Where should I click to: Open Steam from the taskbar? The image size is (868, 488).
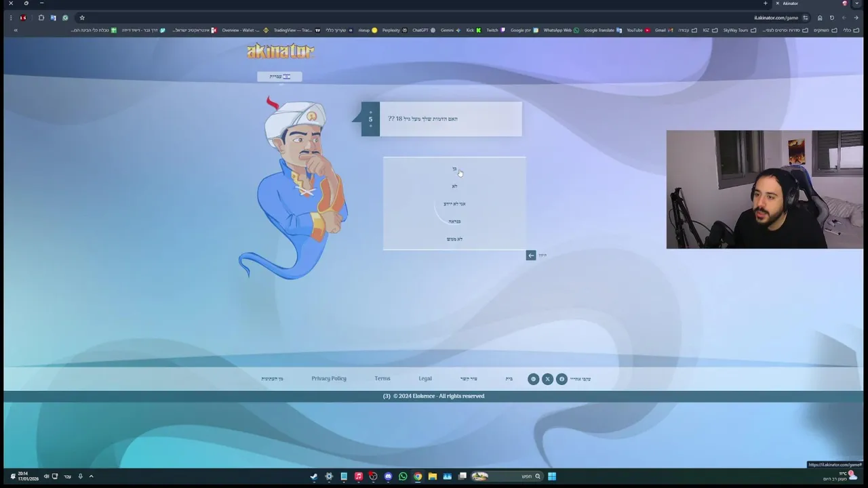[x=314, y=476]
